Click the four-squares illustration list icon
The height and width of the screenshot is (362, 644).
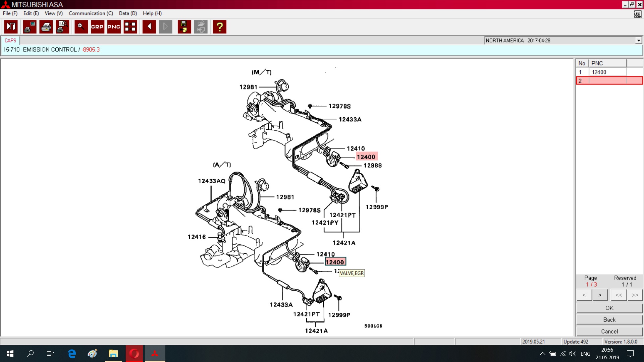pos(130,27)
